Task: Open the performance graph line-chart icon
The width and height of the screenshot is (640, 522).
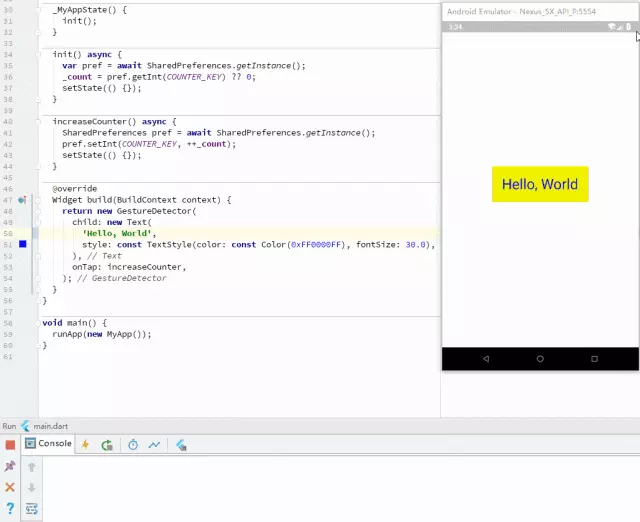Action: [x=154, y=444]
